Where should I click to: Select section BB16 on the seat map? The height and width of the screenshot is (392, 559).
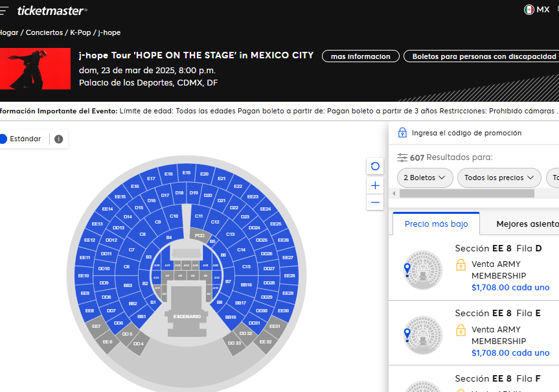point(246,285)
